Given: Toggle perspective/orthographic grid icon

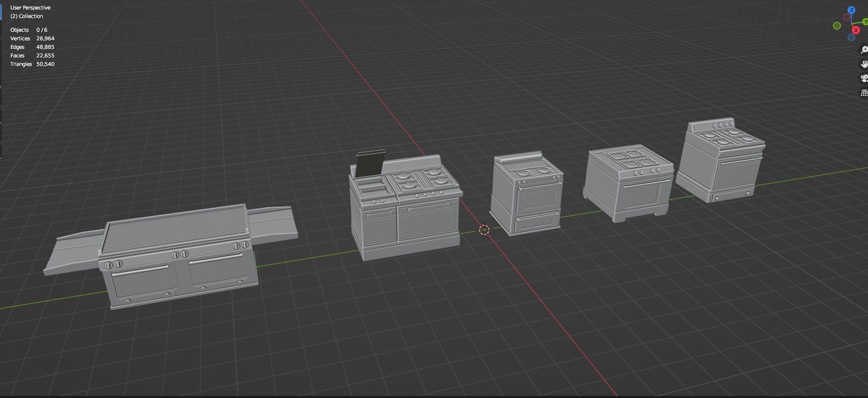Looking at the screenshot, I should (864, 93).
